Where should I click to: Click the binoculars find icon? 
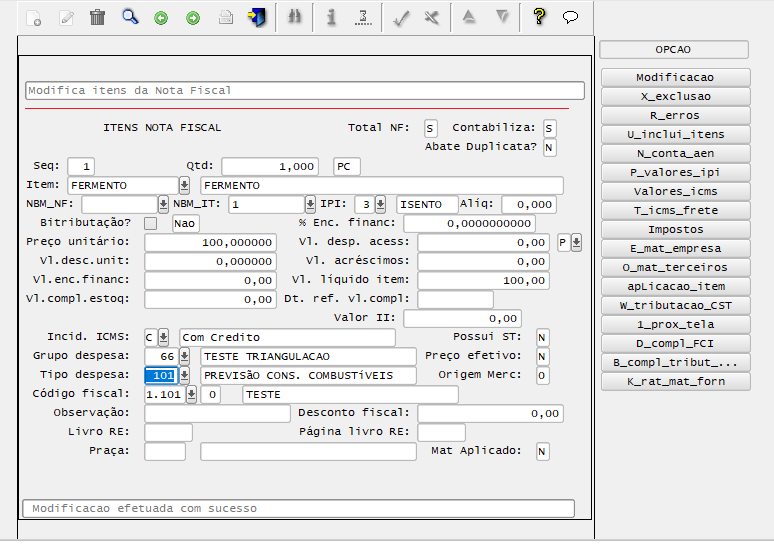pos(295,17)
